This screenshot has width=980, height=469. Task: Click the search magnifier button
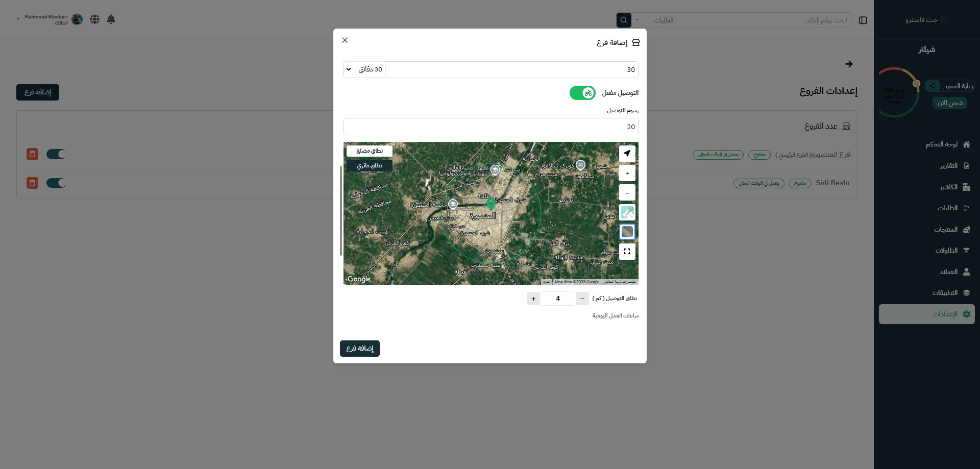coord(623,20)
